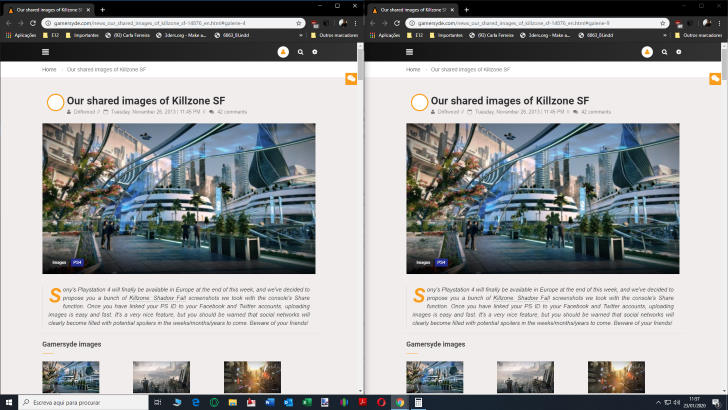Click right window vertical scrollbar thumb
Screen dimensions: 728x410
pyautogui.click(x=724, y=63)
